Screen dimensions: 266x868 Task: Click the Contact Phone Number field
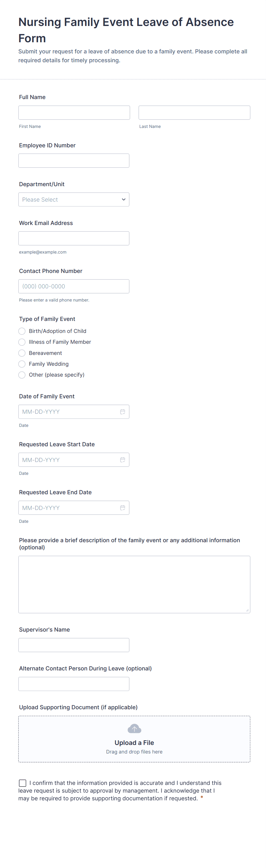coord(74,286)
